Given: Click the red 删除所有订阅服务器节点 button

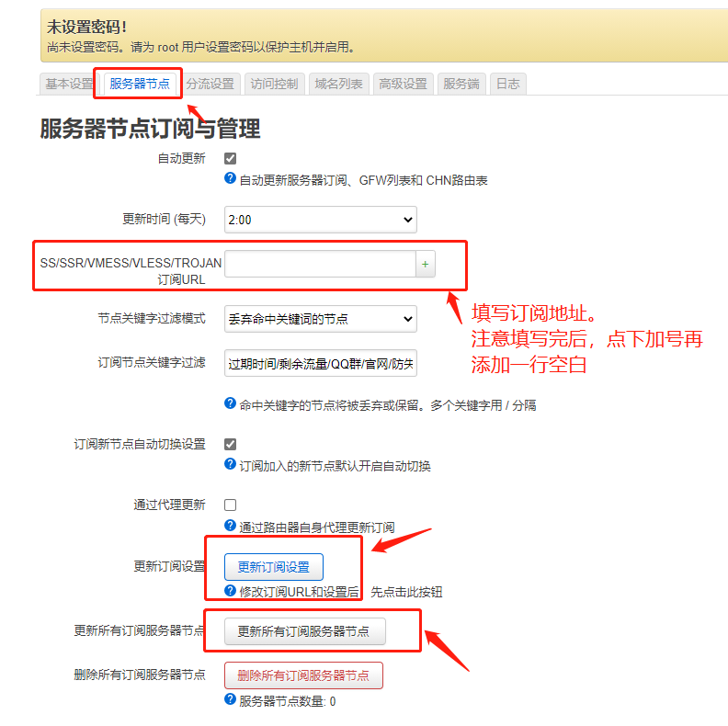Looking at the screenshot, I should click(x=303, y=675).
